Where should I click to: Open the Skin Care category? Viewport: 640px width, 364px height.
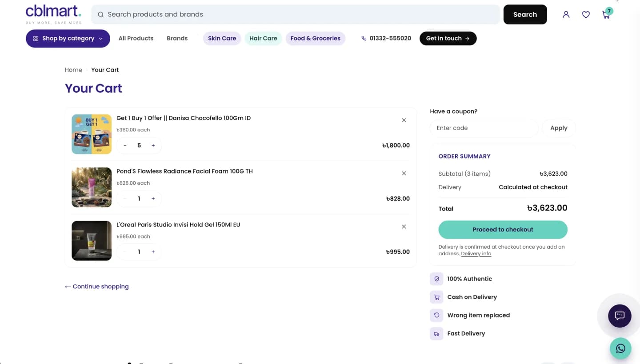point(222,39)
